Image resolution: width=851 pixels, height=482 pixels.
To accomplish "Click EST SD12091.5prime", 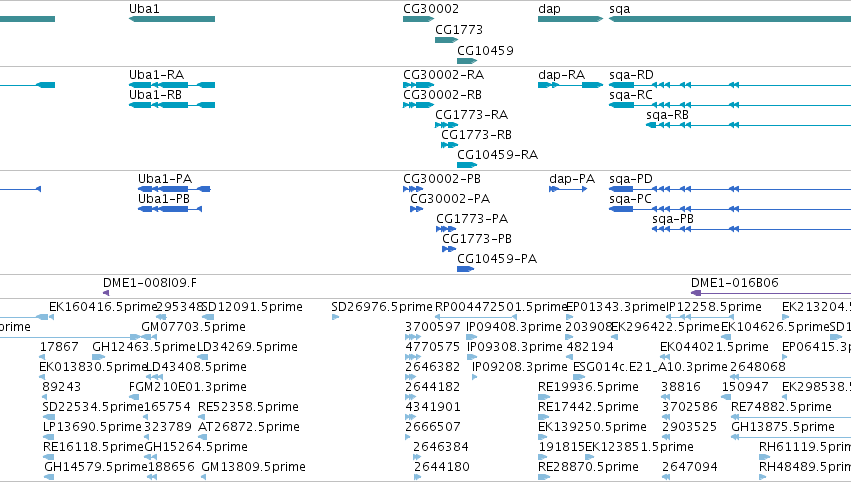I will [252, 307].
